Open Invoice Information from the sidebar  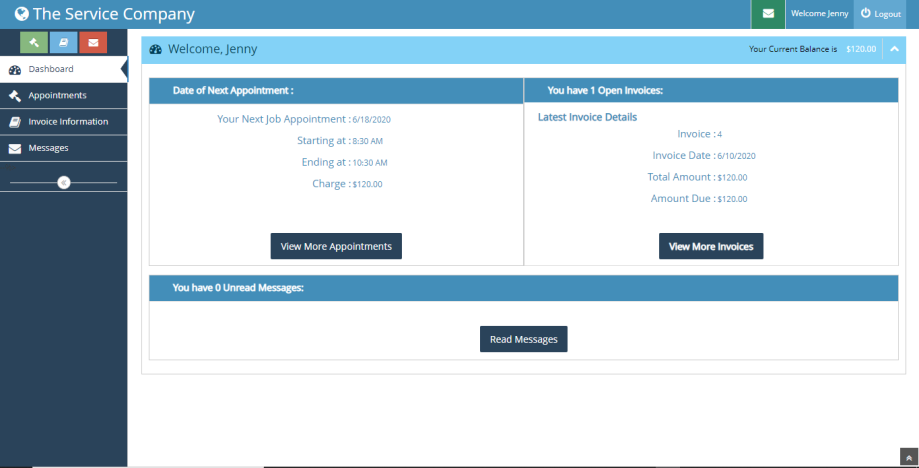pos(68,121)
